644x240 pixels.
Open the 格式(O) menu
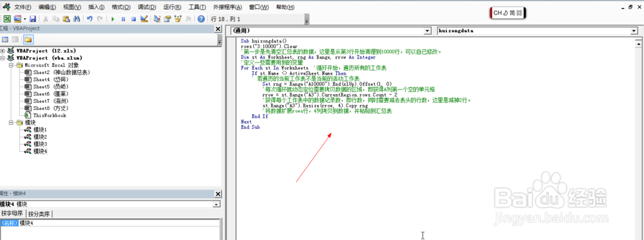(121, 7)
